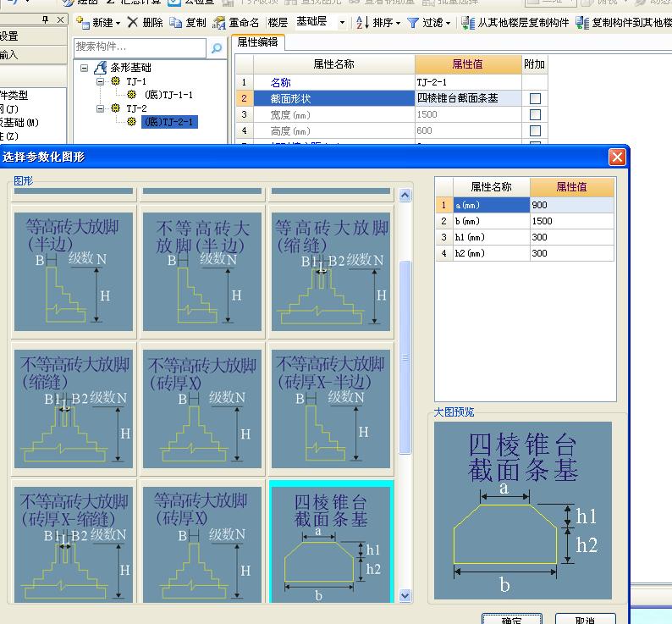Click the 条形基础 tree root icon

coord(100,68)
